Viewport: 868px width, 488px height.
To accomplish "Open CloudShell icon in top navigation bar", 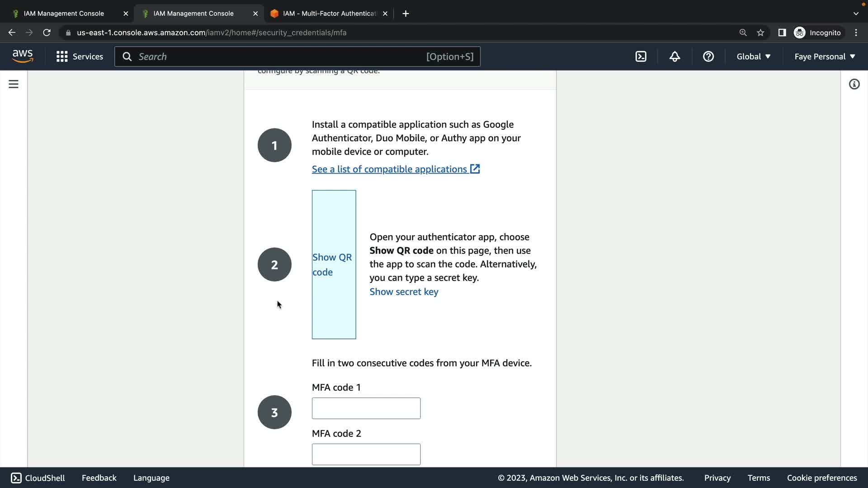I will [641, 56].
